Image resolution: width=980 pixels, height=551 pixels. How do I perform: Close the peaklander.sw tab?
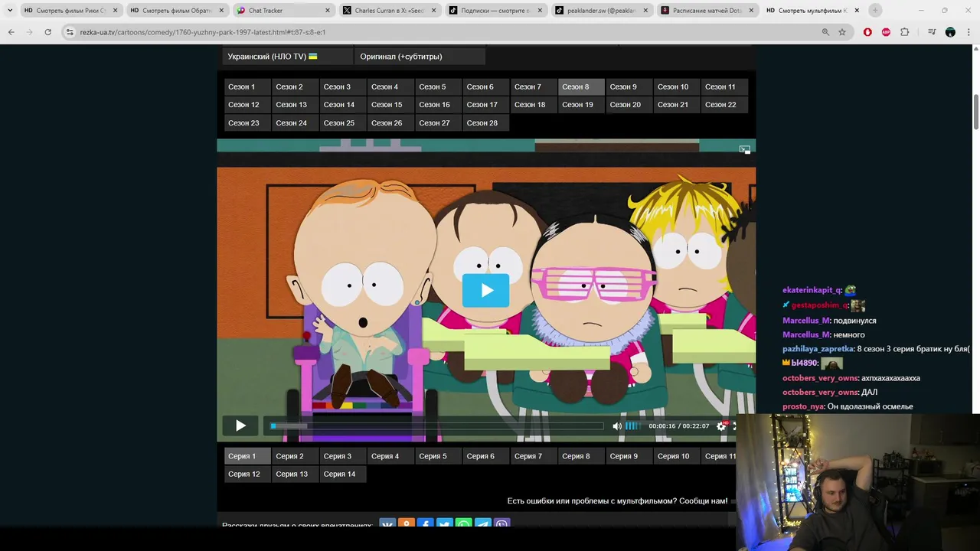click(x=645, y=10)
